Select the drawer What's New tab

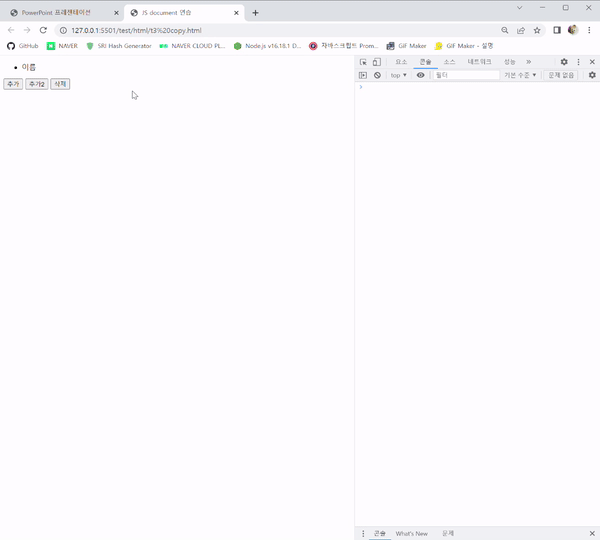(412, 533)
